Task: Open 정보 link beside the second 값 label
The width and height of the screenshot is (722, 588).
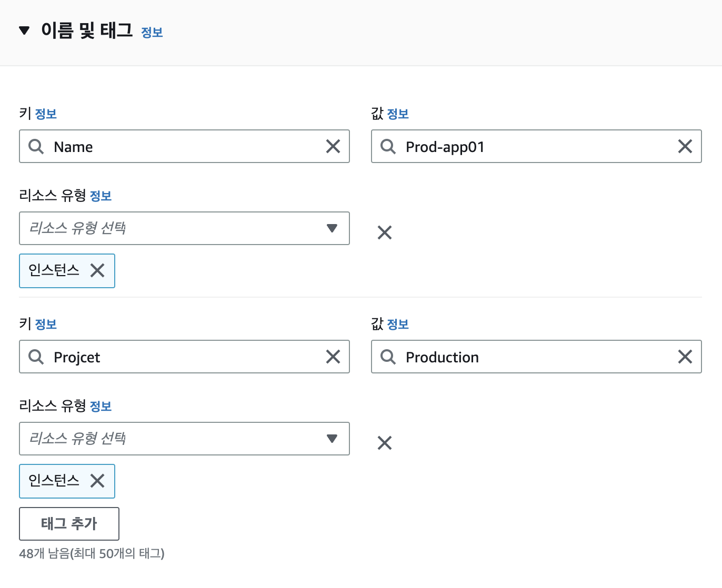Action: (398, 325)
